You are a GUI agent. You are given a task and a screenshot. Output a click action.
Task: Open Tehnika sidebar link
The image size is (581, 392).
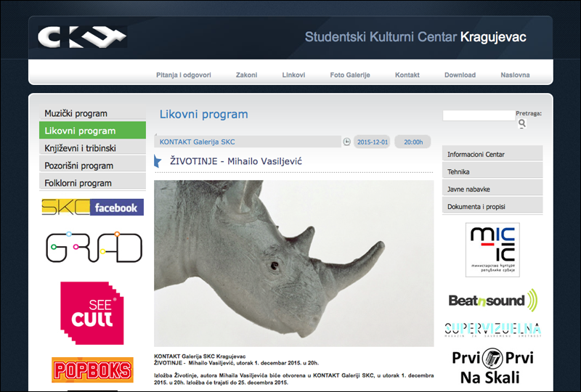492,171
